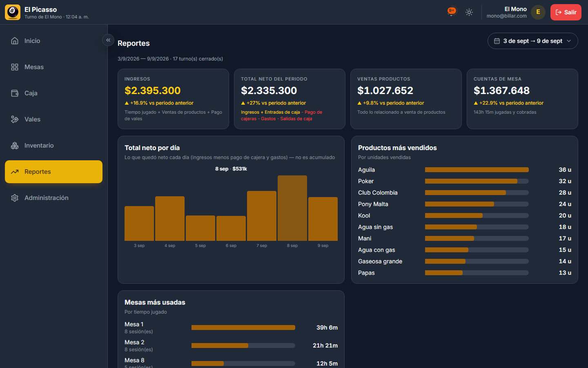
Task: Click the Poker product bar
Action: (477, 181)
